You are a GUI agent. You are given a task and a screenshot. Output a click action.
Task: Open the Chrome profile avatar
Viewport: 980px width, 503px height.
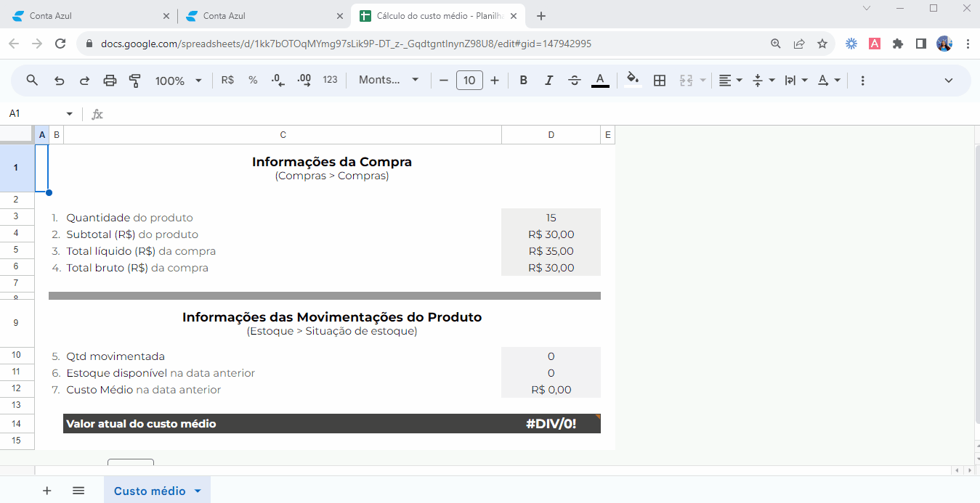pyautogui.click(x=944, y=44)
